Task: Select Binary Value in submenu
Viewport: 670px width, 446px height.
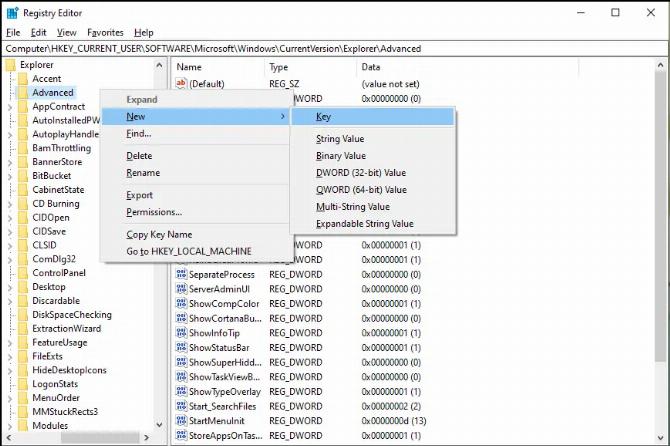Action: (x=372, y=156)
